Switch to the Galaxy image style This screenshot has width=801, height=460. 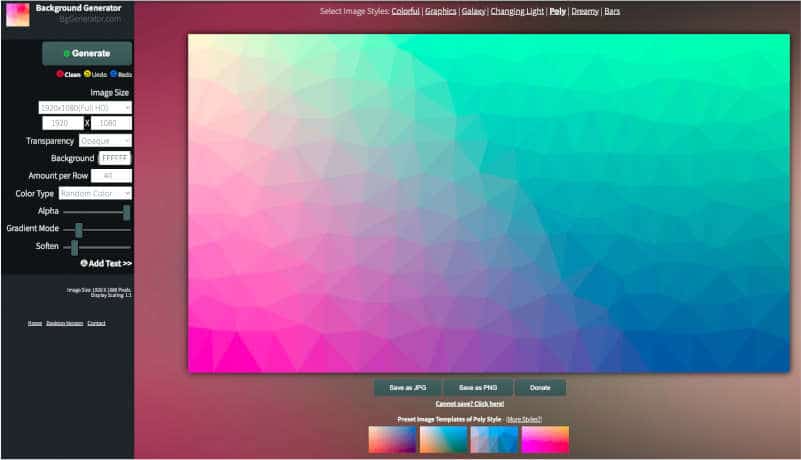(x=473, y=11)
